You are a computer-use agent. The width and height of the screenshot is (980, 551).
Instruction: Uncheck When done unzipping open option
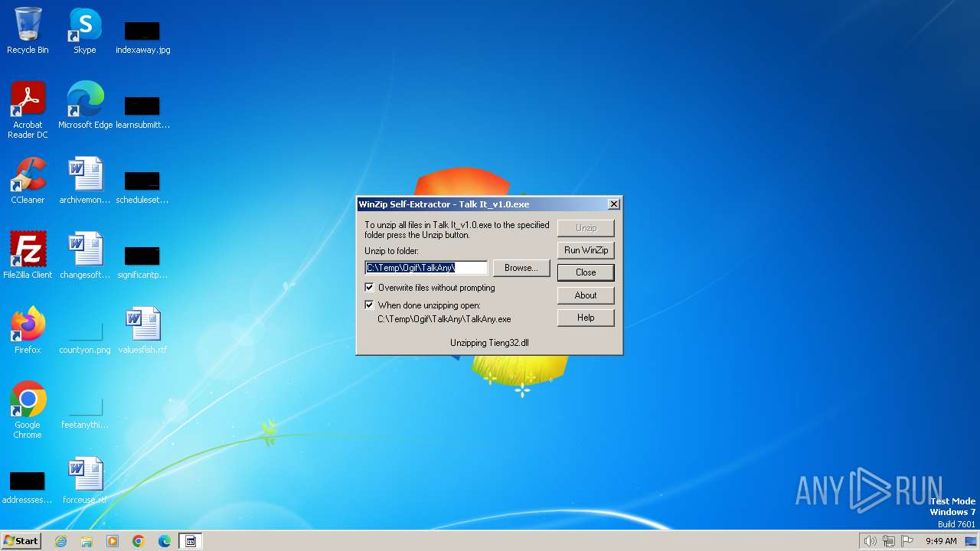370,305
